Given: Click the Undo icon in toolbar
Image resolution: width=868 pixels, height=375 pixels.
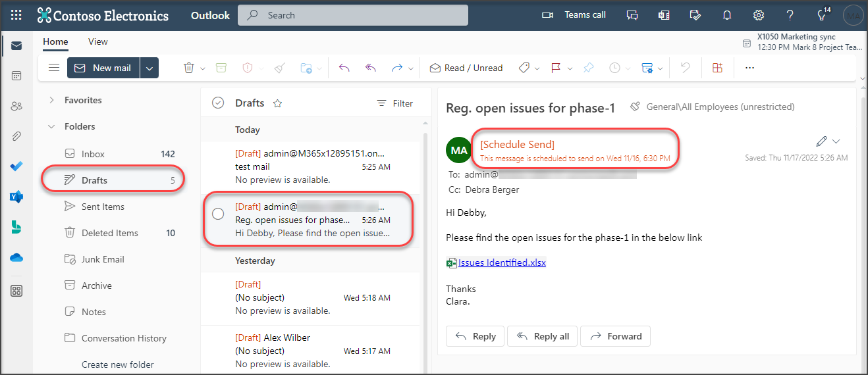Looking at the screenshot, I should [685, 68].
